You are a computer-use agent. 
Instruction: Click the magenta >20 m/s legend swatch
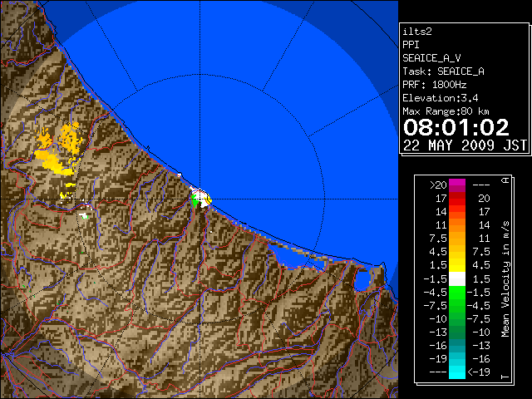(457, 185)
